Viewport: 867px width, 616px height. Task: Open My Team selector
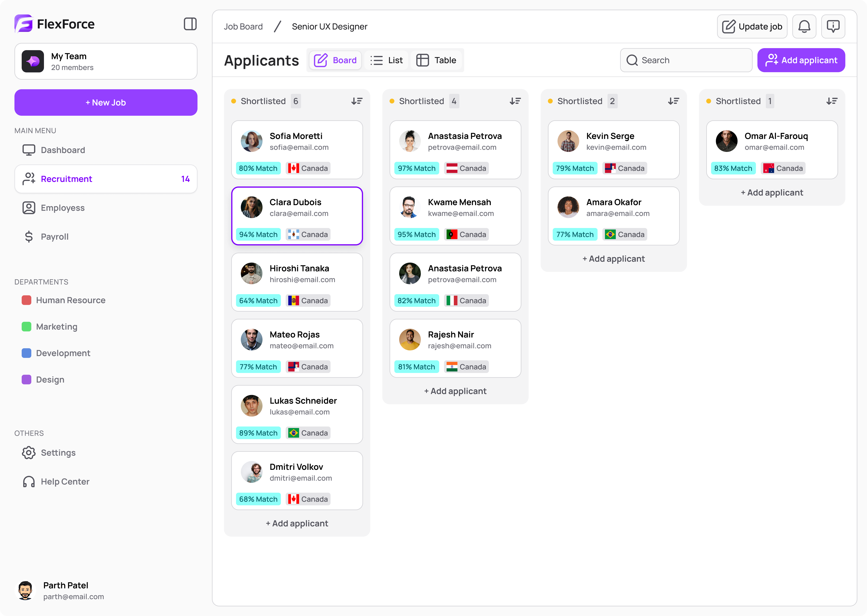coord(106,61)
